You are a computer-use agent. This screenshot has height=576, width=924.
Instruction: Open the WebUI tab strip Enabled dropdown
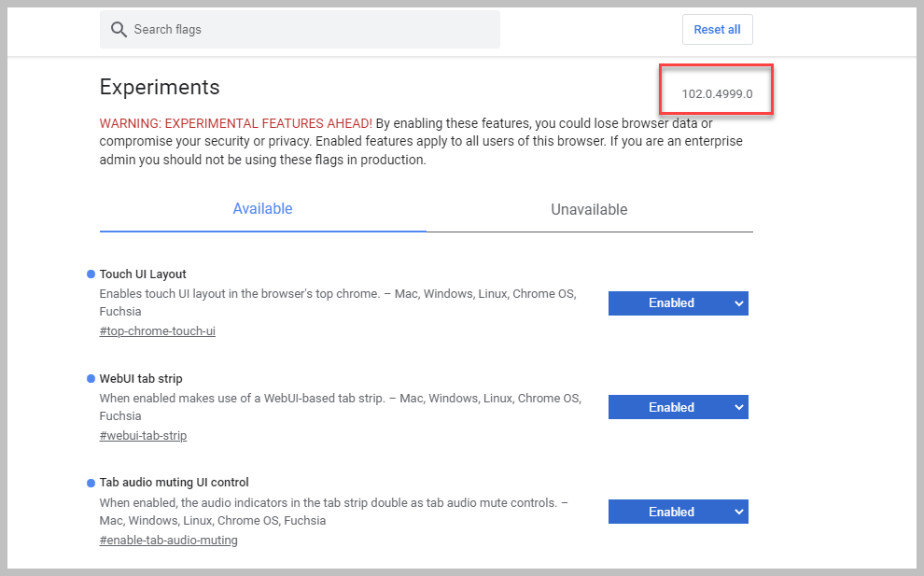click(678, 408)
